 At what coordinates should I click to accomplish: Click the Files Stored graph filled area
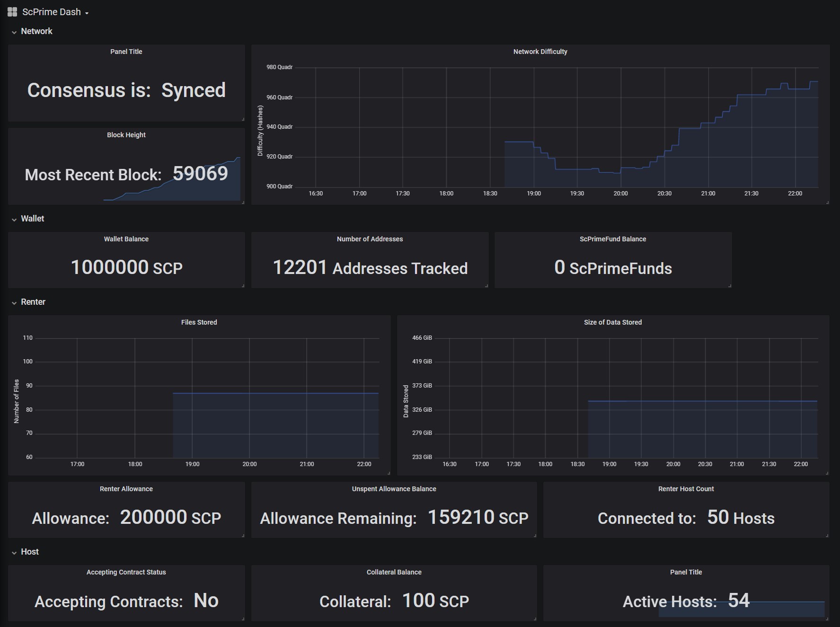(x=275, y=425)
